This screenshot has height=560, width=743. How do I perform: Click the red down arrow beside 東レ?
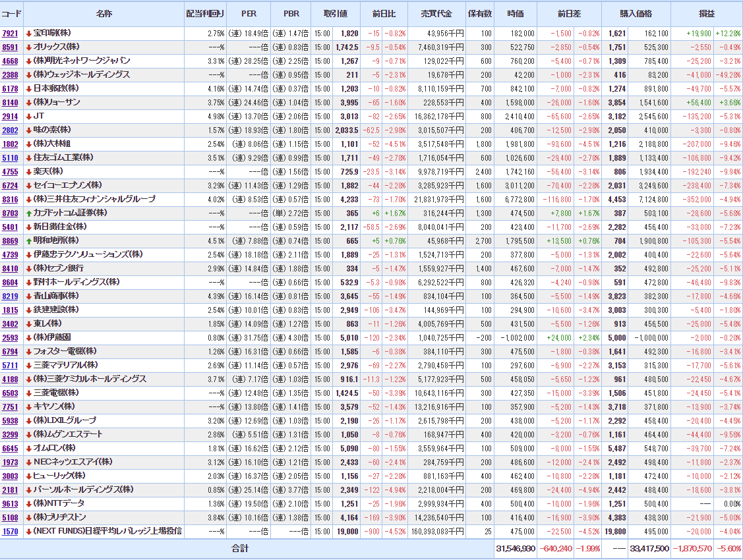click(28, 323)
